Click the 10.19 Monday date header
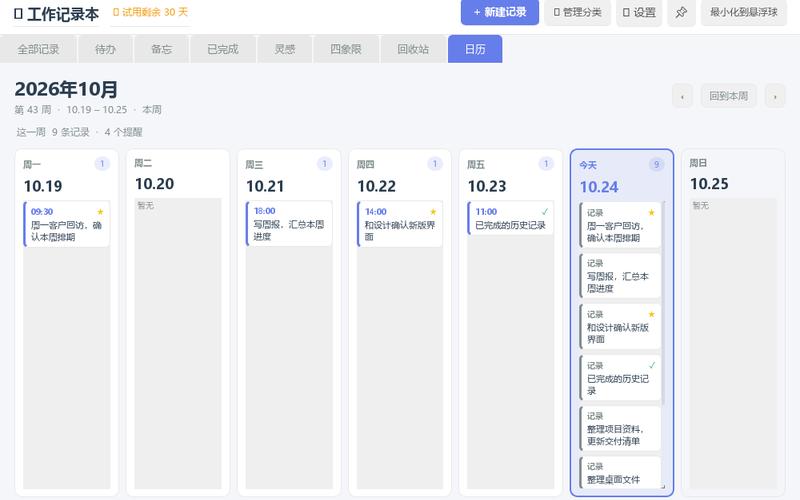This screenshot has width=800, height=500. [43, 186]
